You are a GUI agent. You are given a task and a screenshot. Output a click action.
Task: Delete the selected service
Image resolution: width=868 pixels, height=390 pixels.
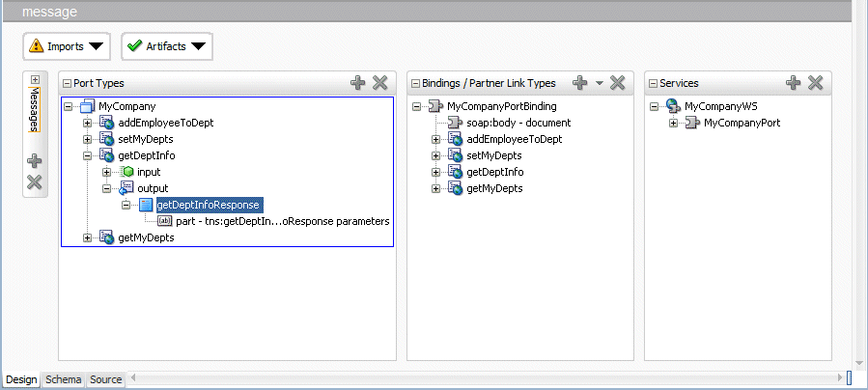coord(816,83)
